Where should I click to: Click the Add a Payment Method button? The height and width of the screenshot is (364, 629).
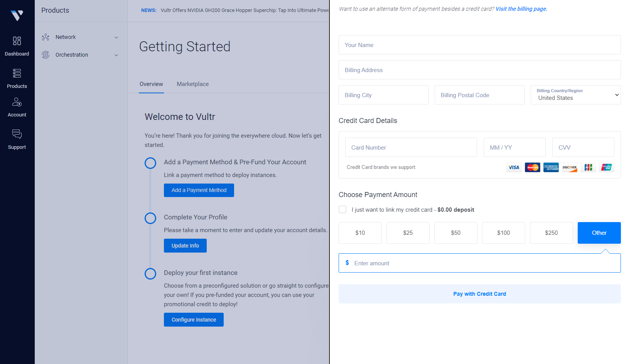(199, 190)
